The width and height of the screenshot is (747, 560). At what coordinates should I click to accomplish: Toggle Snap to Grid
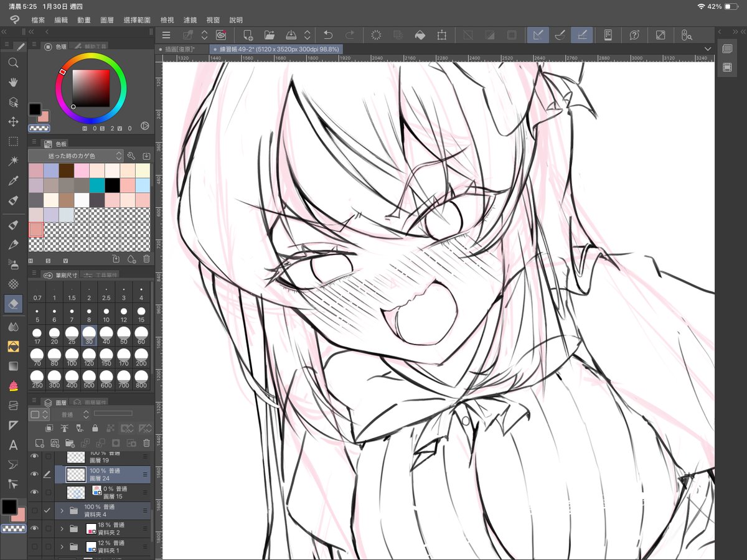[x=582, y=35]
